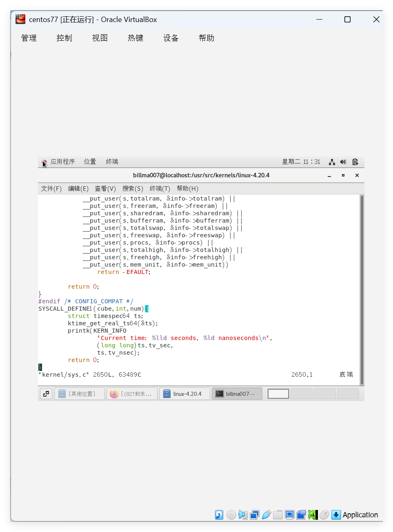Switch to the Firefox window in taskbar

point(132,394)
